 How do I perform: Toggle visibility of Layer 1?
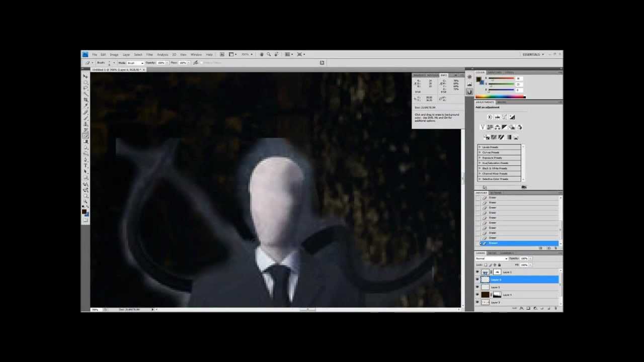click(477, 272)
